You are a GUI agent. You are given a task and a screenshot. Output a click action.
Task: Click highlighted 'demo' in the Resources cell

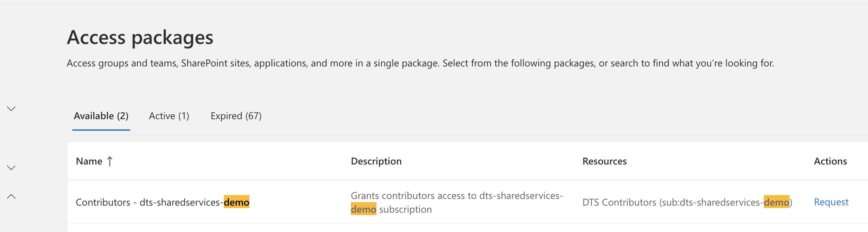coord(776,202)
